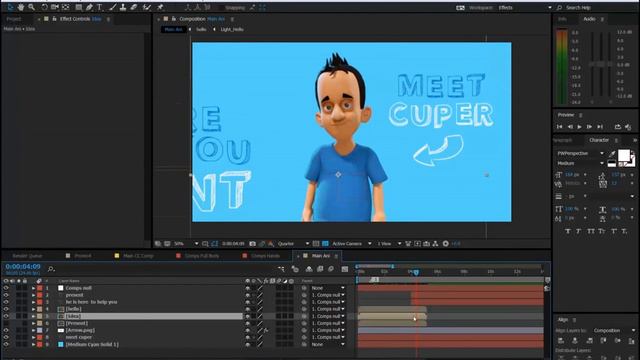Toggle Snapping checkbox in toolbar
640x360 pixels.
point(222,7)
